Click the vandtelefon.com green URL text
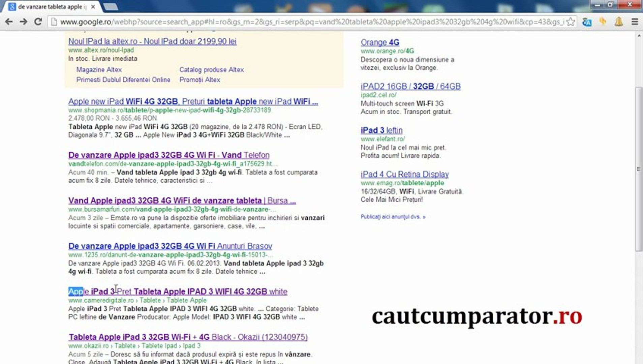 click(173, 164)
